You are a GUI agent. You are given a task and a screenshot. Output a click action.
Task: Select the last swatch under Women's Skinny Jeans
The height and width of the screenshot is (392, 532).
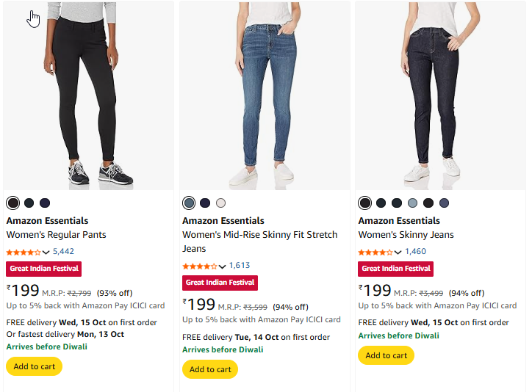coord(444,203)
